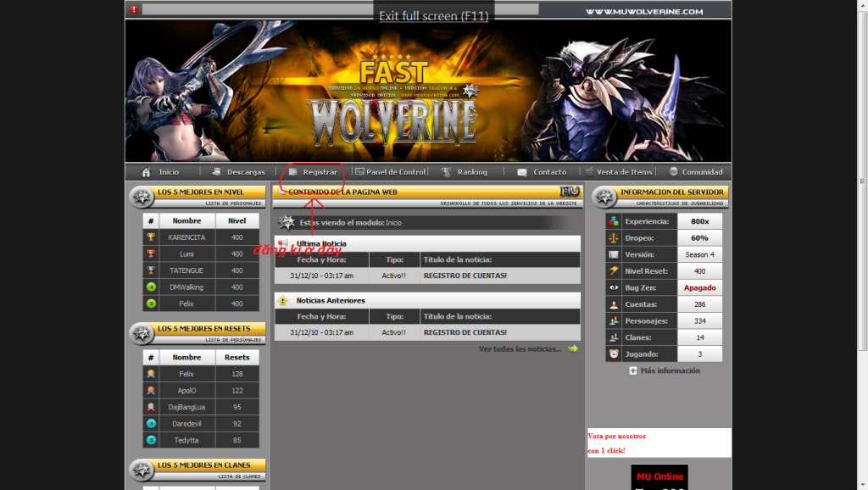Click the page vertical scrollbar
Viewport: 868px width, 490px height.
(x=862, y=180)
